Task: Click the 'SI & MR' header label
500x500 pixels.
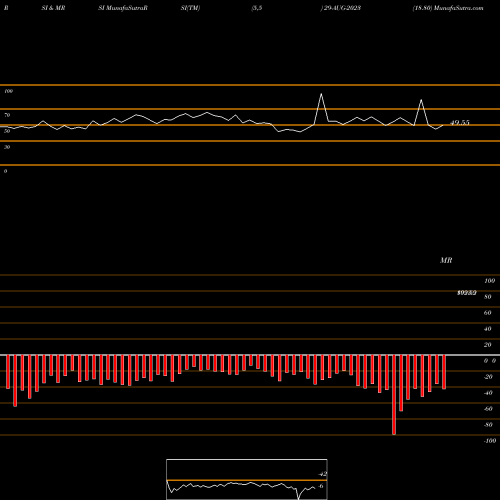Action: tap(53, 8)
